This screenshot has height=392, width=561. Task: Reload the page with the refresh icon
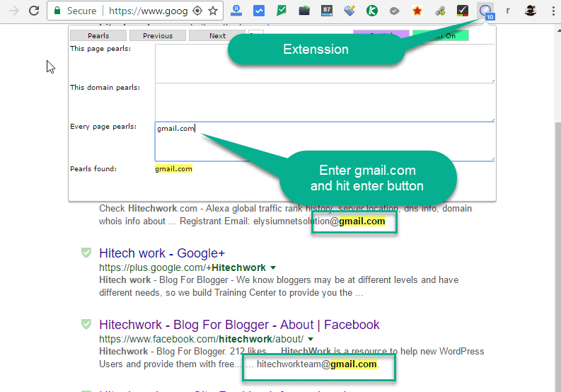pyautogui.click(x=34, y=11)
